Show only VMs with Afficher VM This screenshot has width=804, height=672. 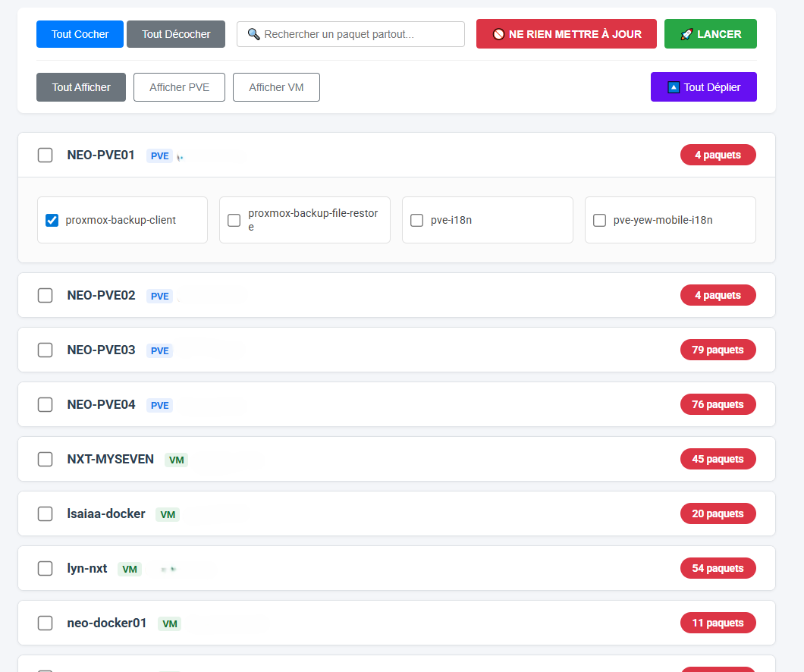(x=276, y=87)
